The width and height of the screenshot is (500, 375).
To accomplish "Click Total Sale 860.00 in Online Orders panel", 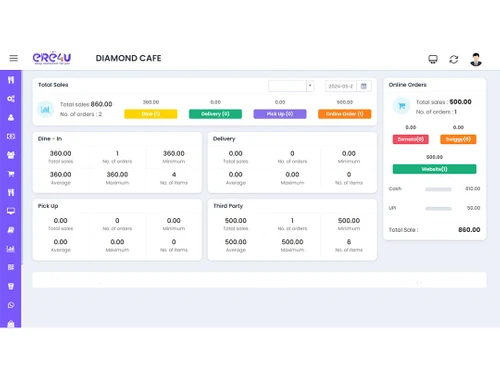I will [x=469, y=230].
